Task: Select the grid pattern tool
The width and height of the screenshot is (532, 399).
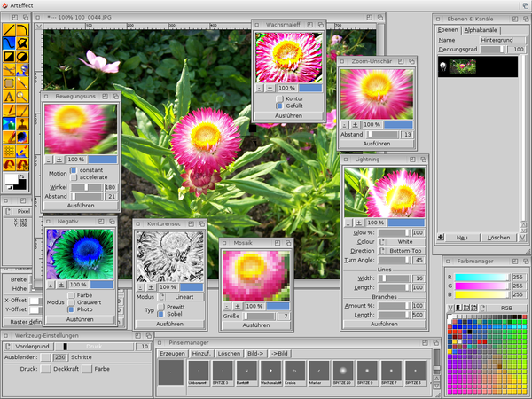Action: tap(9, 151)
